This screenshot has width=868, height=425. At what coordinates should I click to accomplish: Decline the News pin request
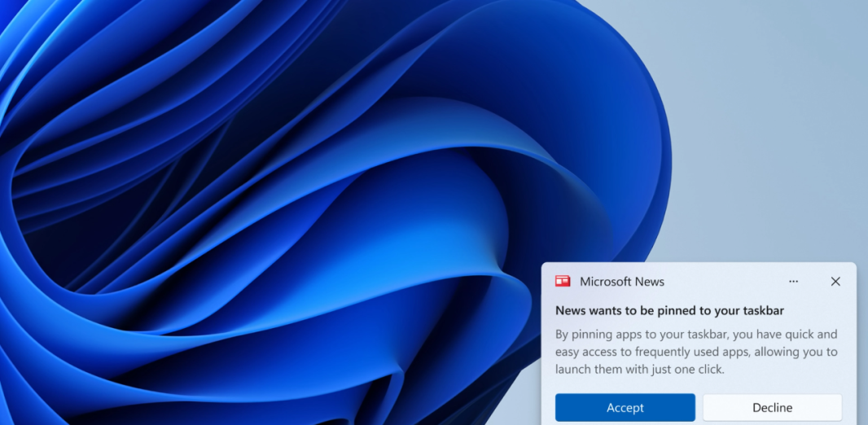tap(772, 408)
